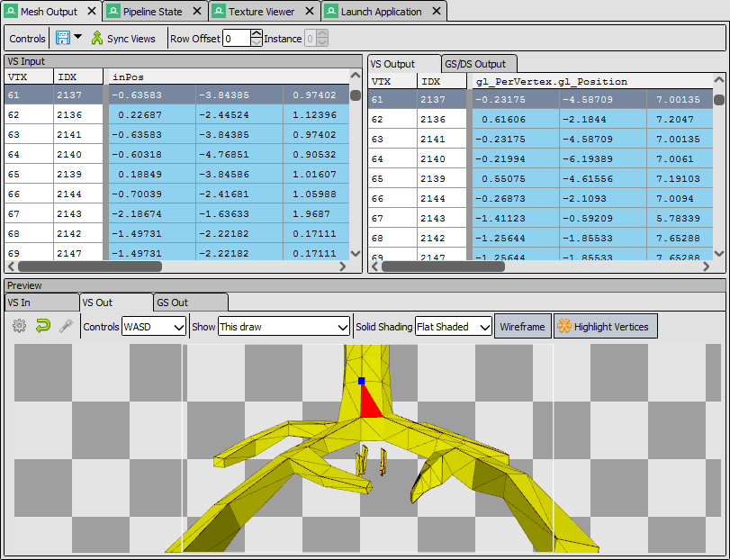This screenshot has width=730, height=560.
Task: Click the magic wand auto-fit icon
Action: [x=67, y=326]
